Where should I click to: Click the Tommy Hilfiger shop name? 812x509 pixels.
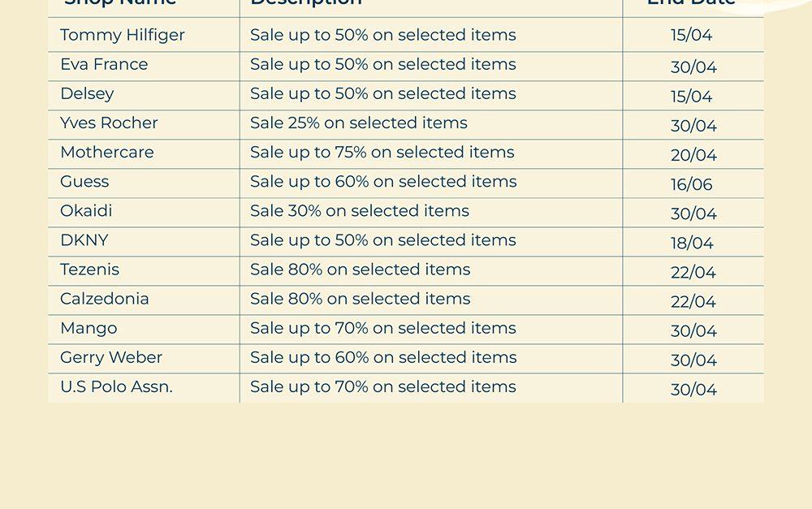point(123,35)
